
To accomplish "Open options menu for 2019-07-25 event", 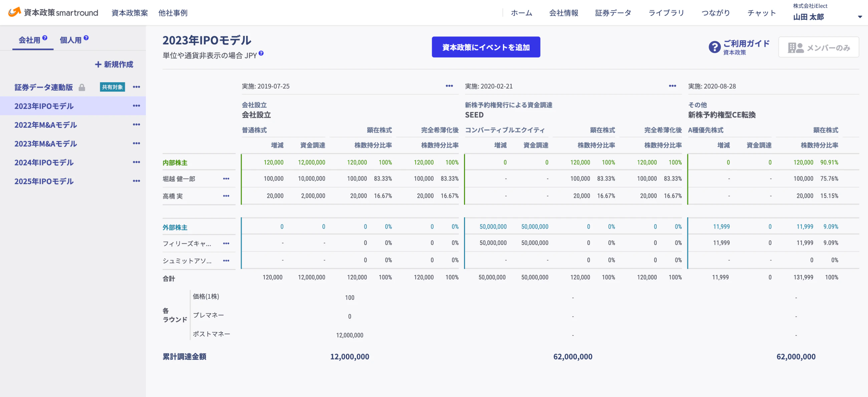I will tap(449, 86).
